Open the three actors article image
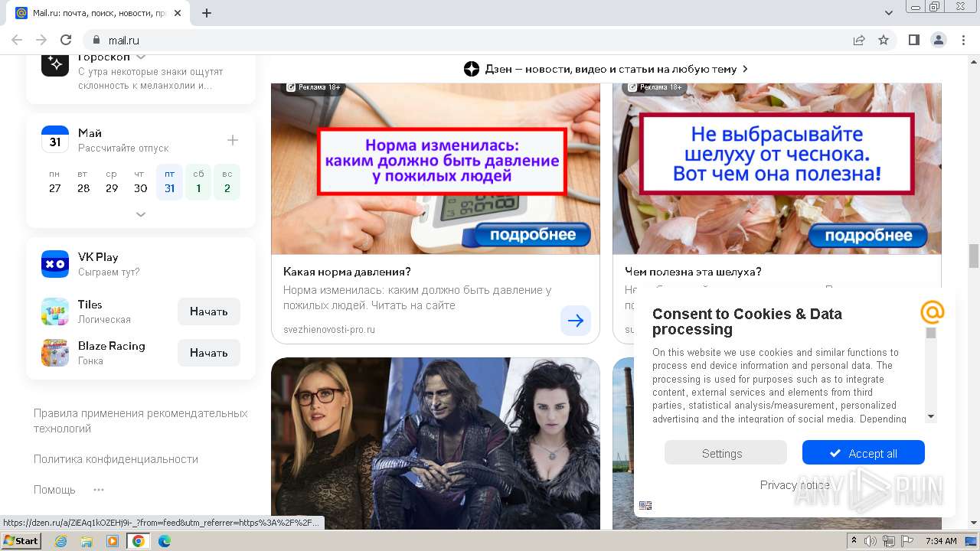The height and width of the screenshot is (551, 980). point(436,444)
